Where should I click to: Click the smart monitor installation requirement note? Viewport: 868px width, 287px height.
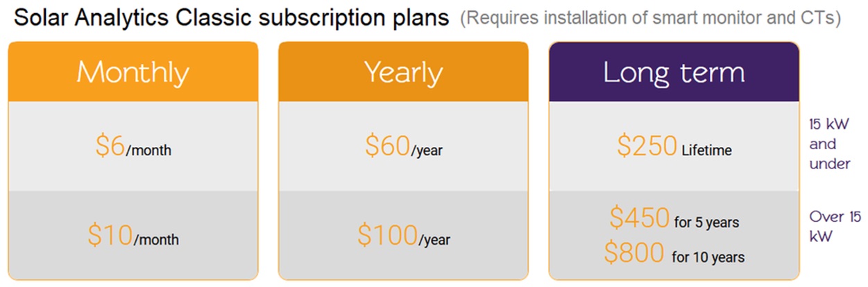point(650,18)
